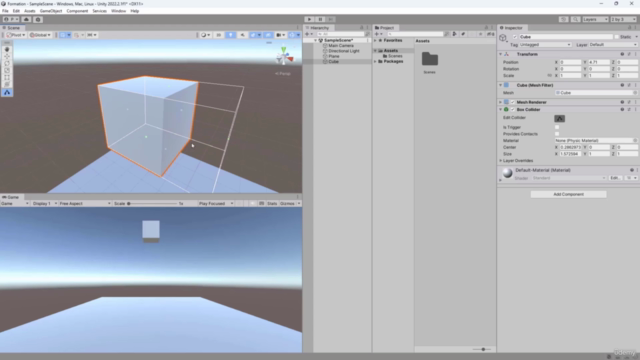
Task: Select the highlighted Edit Bounding Volume tool
Action: [7, 93]
